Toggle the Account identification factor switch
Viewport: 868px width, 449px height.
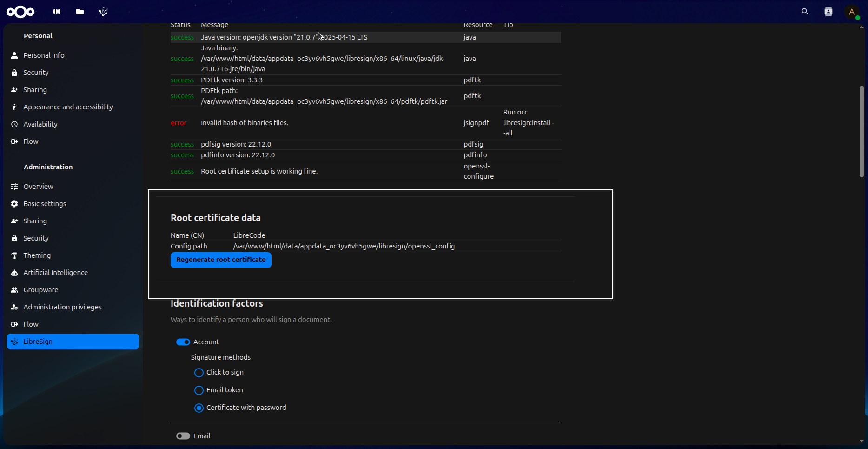pyautogui.click(x=183, y=342)
